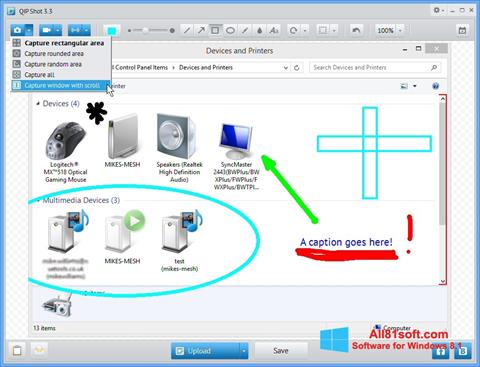480x367 pixels.
Task: Click the Save button
Action: pos(281,351)
